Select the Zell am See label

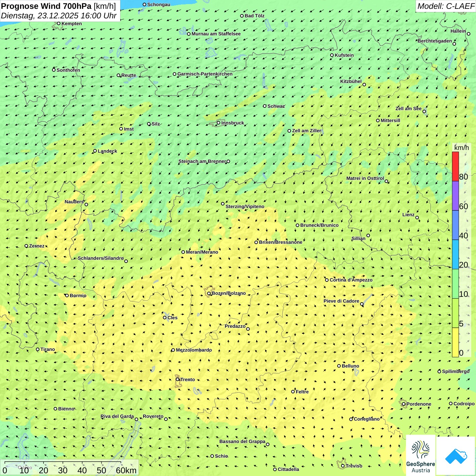408,108
